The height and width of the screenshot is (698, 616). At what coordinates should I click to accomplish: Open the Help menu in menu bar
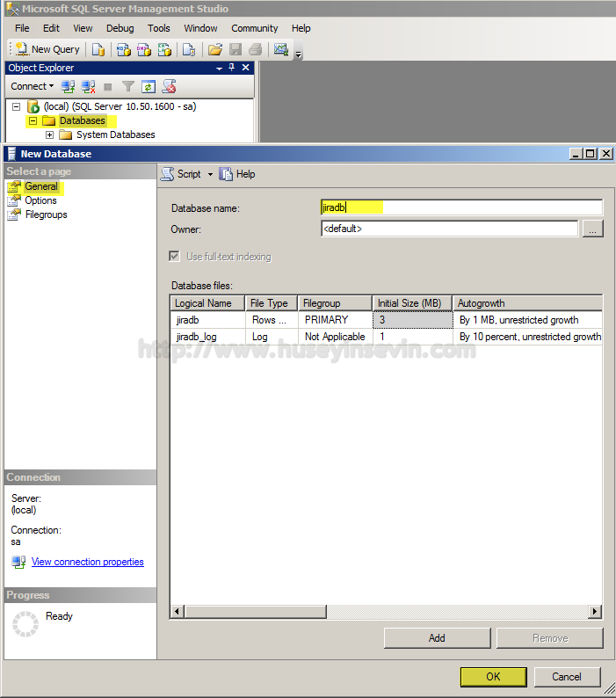click(301, 28)
